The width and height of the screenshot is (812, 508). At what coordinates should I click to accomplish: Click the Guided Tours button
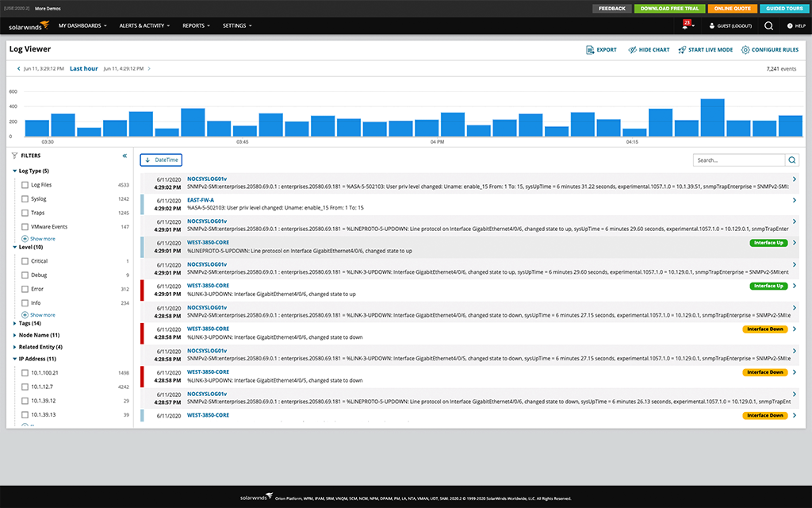784,8
